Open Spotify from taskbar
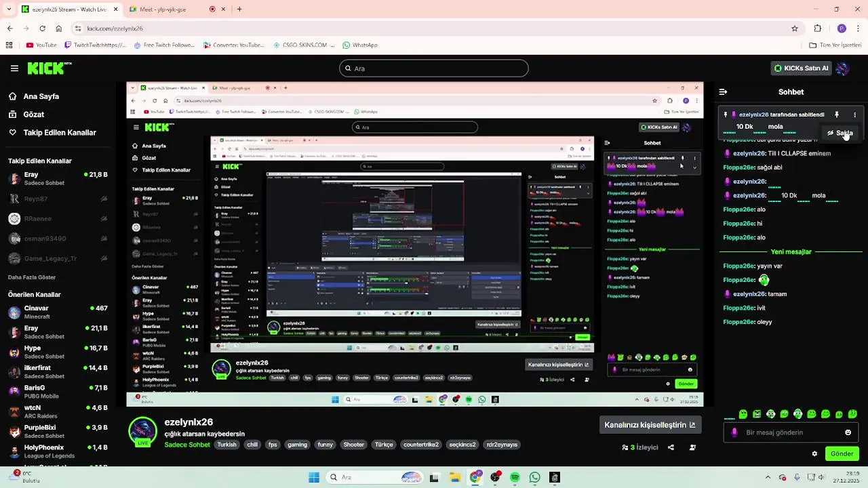Image resolution: width=868 pixels, height=488 pixels. point(515,478)
